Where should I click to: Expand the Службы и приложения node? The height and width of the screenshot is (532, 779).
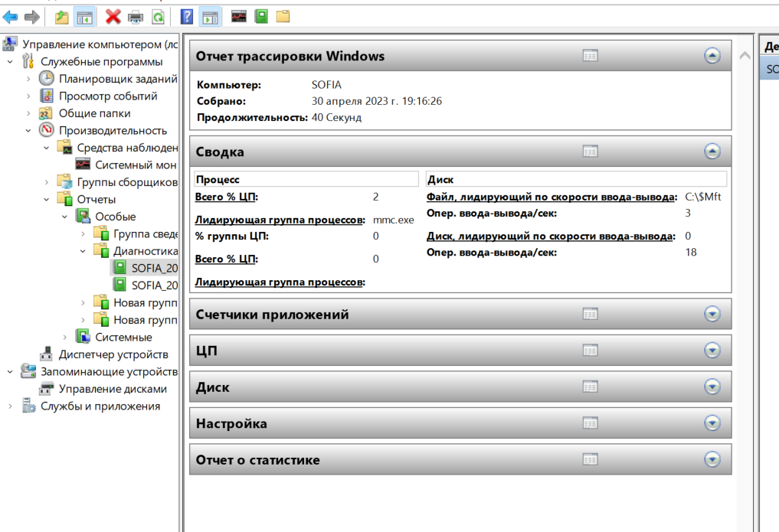pos(10,406)
